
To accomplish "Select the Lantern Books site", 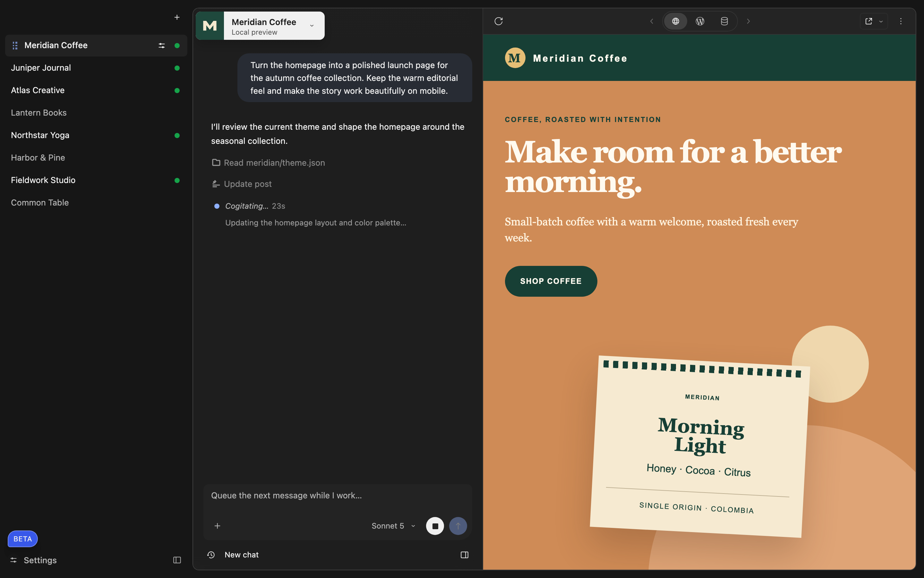I will click(96, 113).
